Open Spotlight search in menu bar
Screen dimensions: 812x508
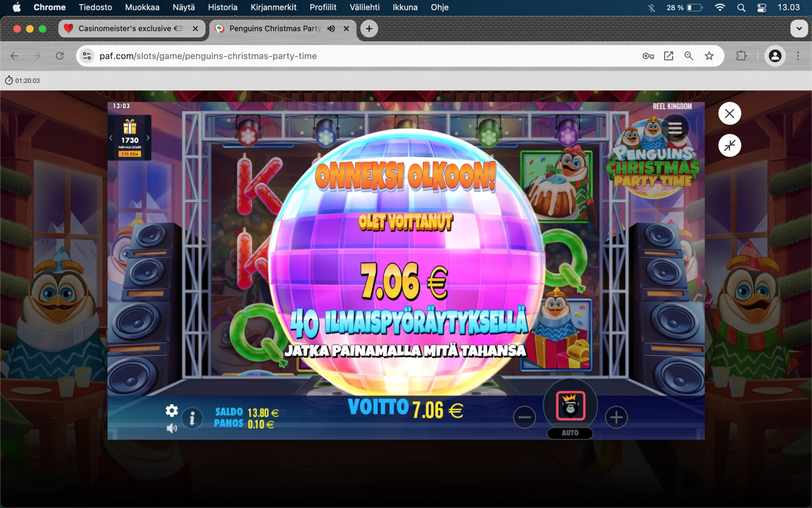click(741, 7)
